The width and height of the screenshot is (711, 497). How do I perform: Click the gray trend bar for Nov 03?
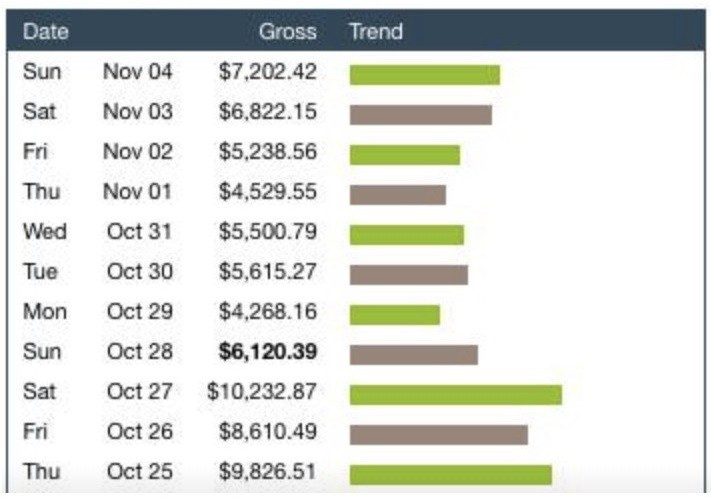[x=421, y=115]
